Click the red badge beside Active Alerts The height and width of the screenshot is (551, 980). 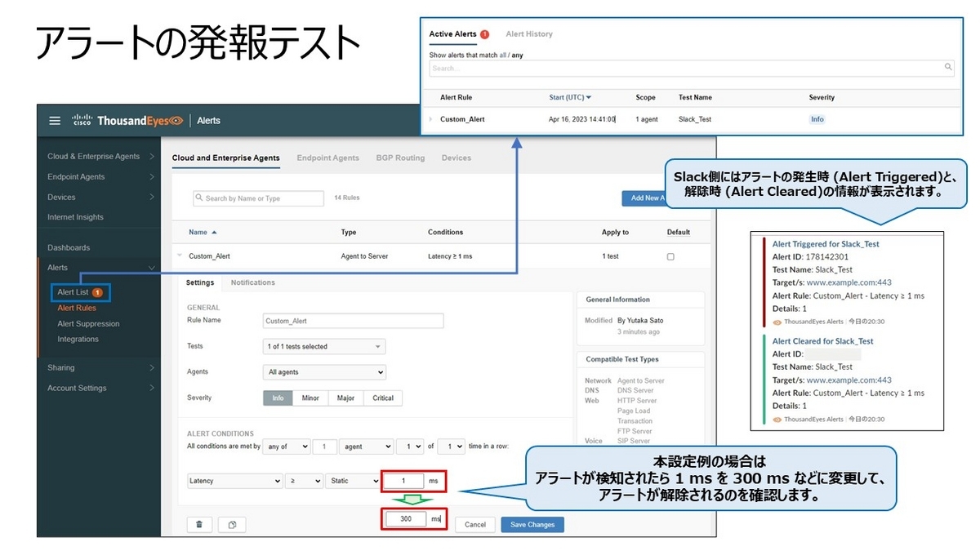pyautogui.click(x=484, y=34)
